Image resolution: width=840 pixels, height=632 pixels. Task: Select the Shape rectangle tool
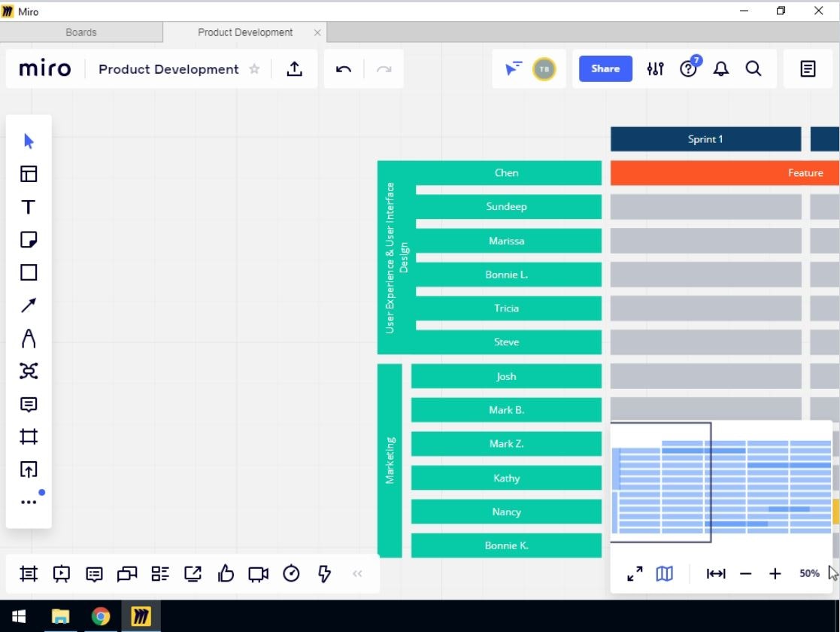[x=29, y=272]
